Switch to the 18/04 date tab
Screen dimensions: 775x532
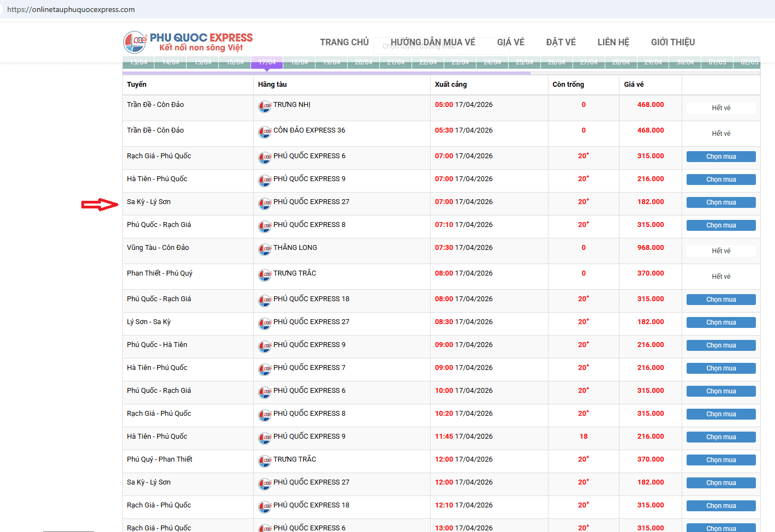tap(299, 62)
